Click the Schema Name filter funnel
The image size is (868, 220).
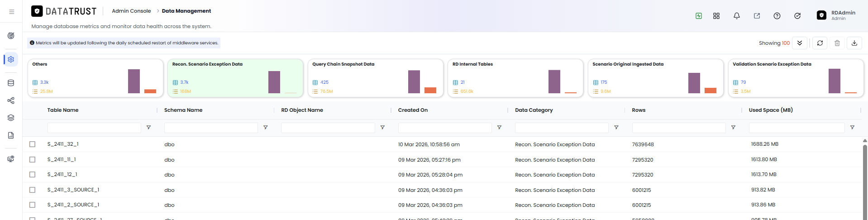point(266,128)
